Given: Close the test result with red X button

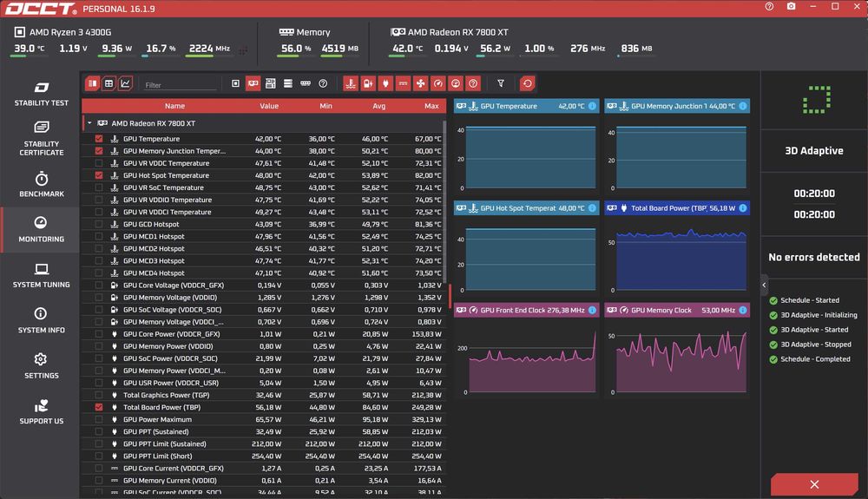Looking at the screenshot, I should (x=814, y=484).
